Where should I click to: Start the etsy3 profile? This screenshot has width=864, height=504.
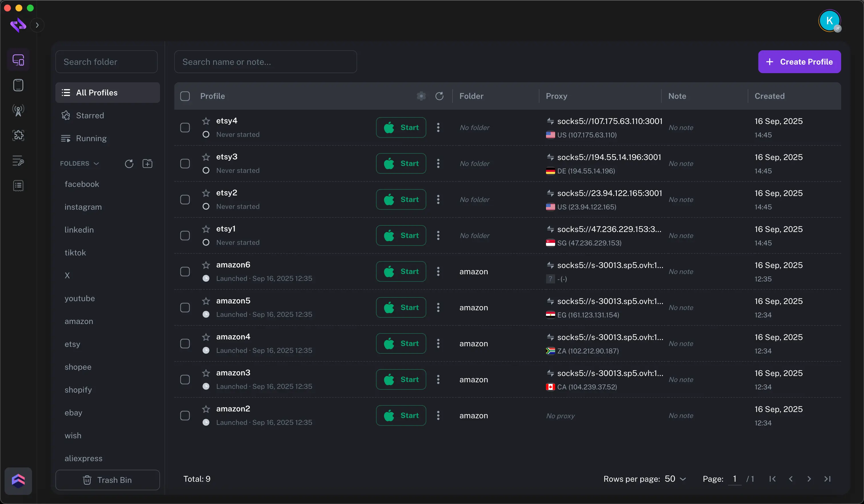tap(401, 163)
